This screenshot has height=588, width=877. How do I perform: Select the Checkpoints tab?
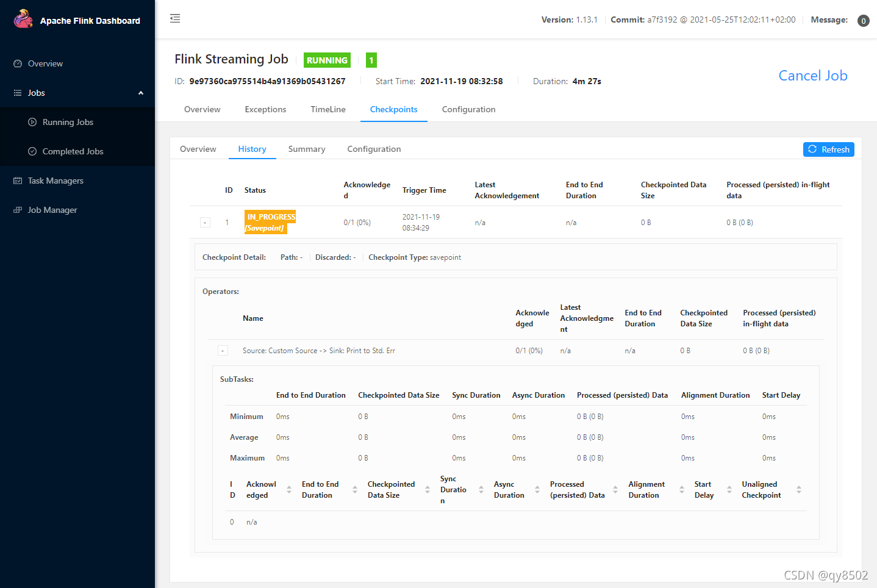[394, 110]
